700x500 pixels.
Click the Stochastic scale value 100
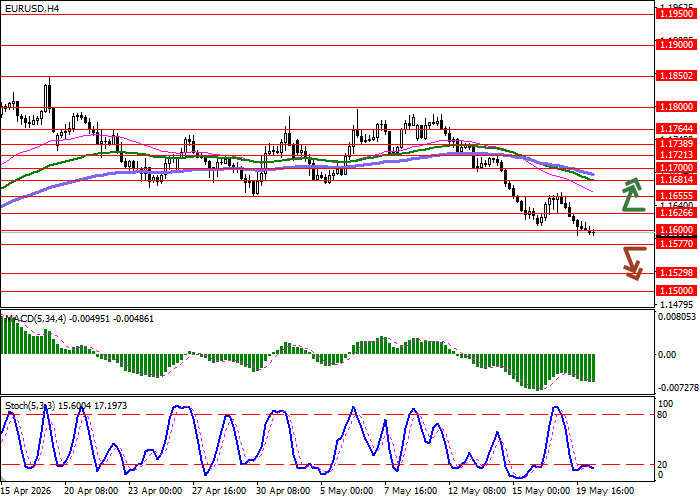[x=665, y=404]
